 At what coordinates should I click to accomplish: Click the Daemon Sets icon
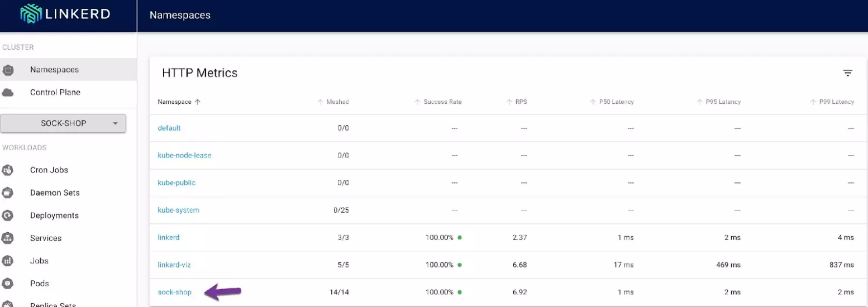pyautogui.click(x=8, y=193)
